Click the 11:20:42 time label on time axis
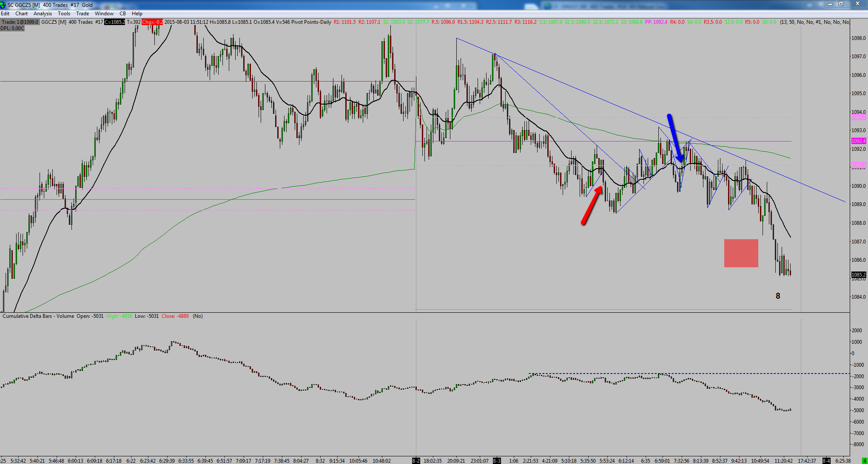 (x=783, y=461)
